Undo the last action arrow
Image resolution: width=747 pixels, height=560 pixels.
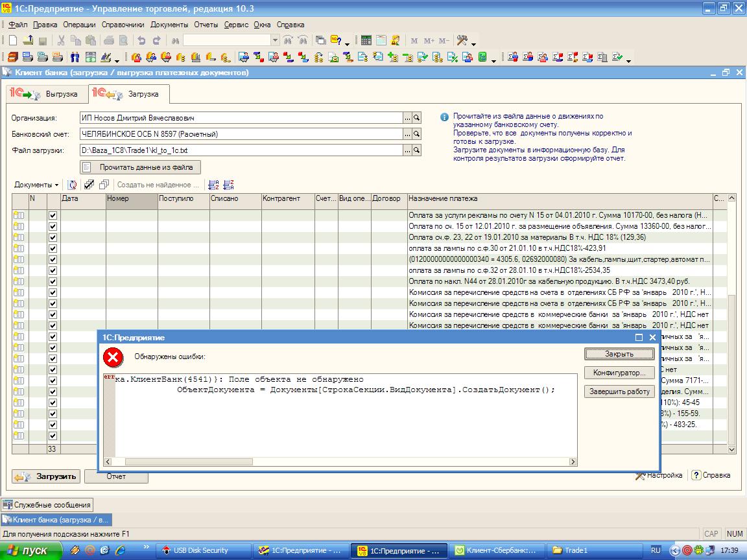[141, 40]
